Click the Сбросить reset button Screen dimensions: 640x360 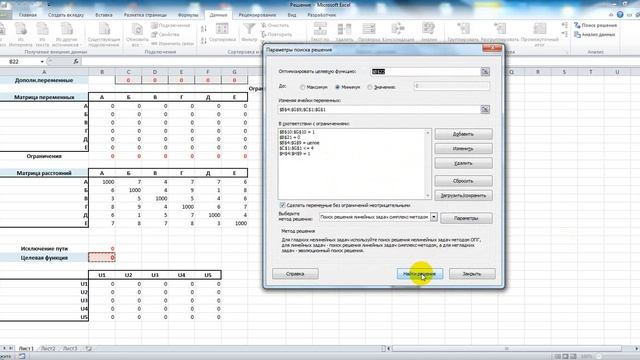point(463,181)
